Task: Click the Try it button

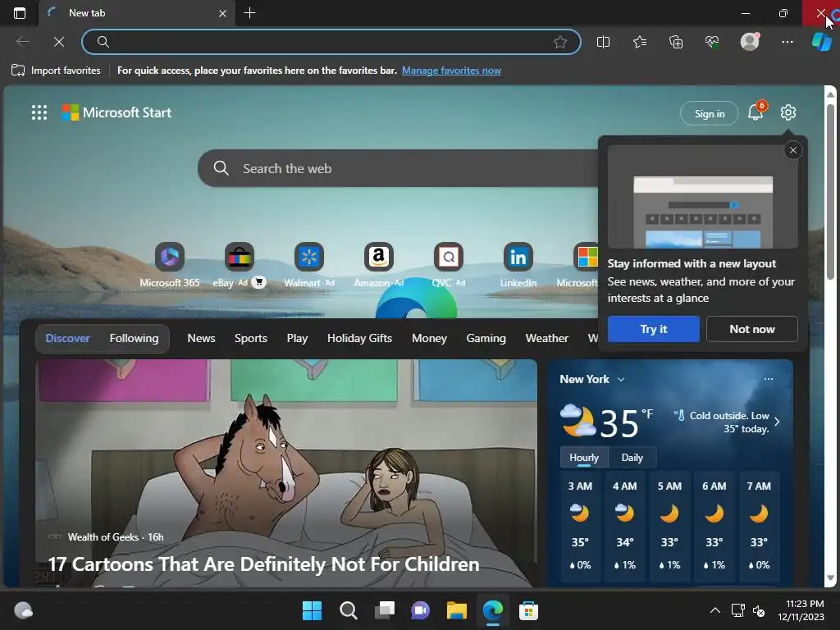Action: pos(654,329)
